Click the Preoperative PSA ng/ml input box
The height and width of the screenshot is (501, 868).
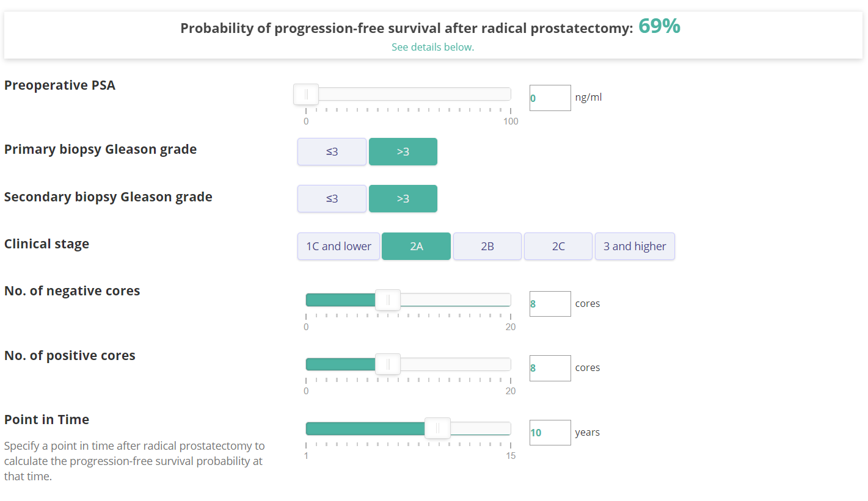550,98
